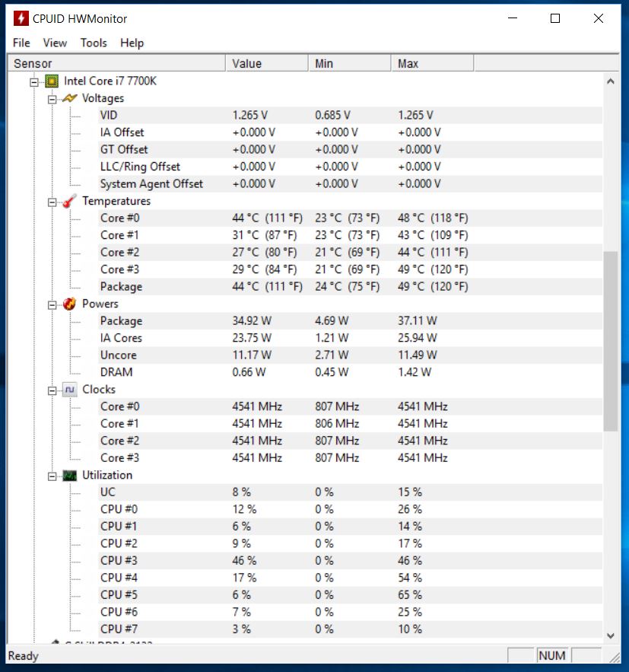Click the Utilization graph icon

click(69, 476)
